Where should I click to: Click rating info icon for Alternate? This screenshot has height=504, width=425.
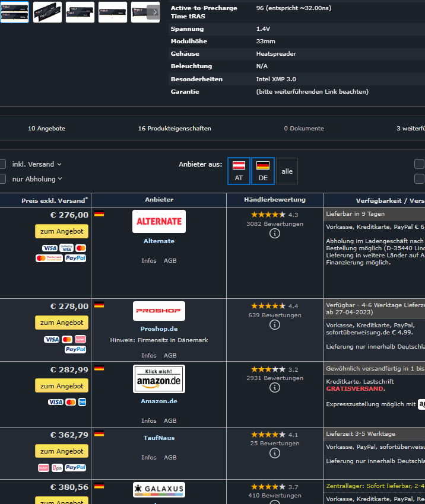coord(275,234)
